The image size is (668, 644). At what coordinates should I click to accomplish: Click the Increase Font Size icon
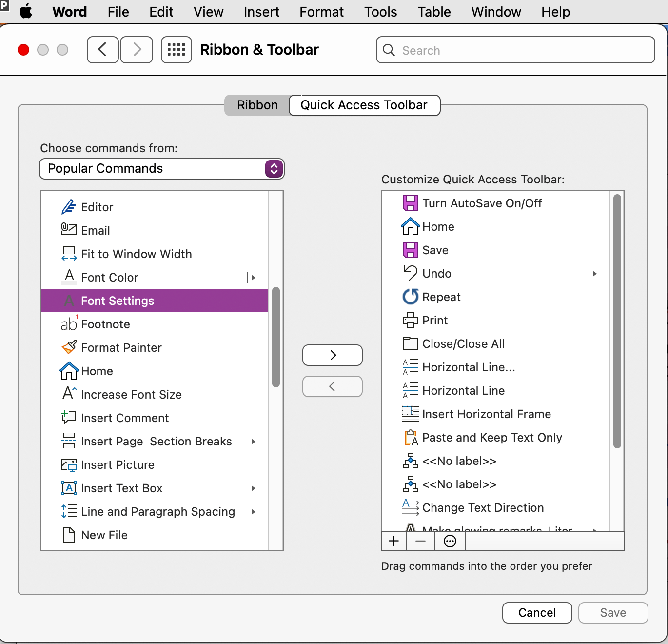coord(69,393)
